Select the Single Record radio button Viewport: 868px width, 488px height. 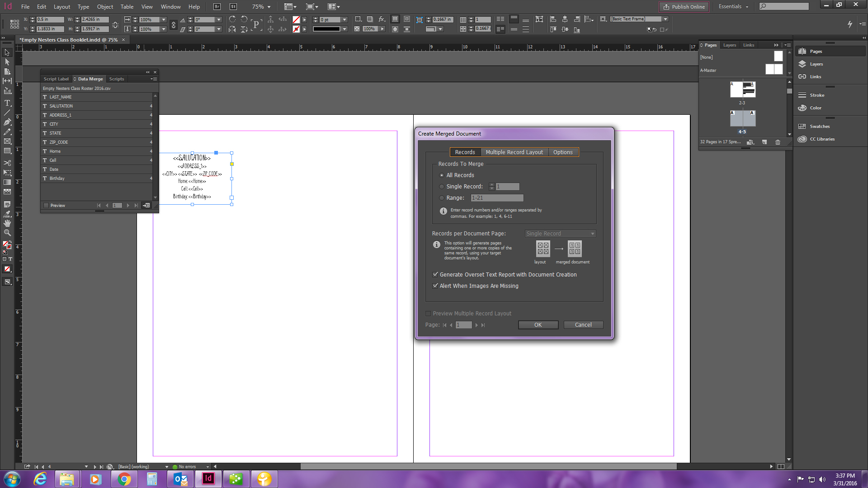442,187
